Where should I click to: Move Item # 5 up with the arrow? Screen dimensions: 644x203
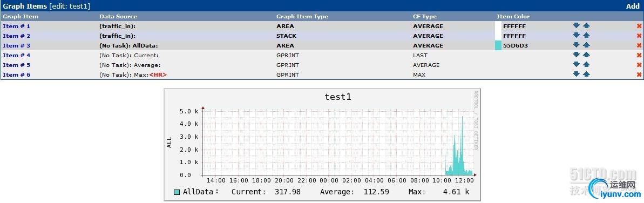(x=586, y=64)
